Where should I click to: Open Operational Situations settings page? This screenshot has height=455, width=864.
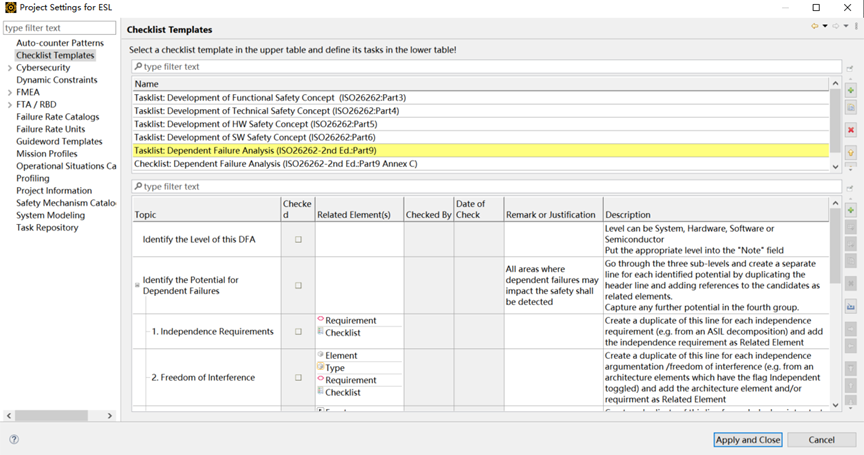click(66, 166)
